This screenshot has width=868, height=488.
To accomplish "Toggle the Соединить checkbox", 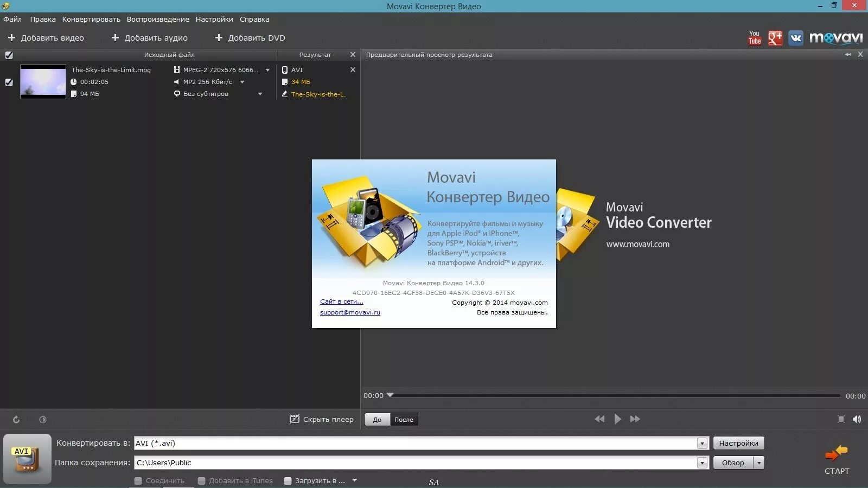I will (x=138, y=480).
